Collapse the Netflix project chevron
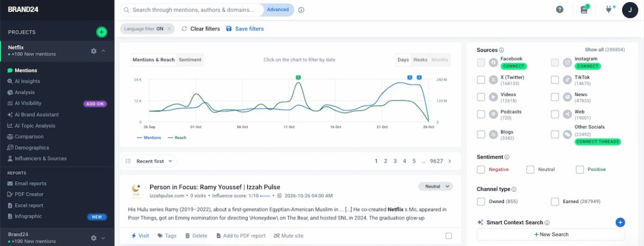 pyautogui.click(x=103, y=51)
